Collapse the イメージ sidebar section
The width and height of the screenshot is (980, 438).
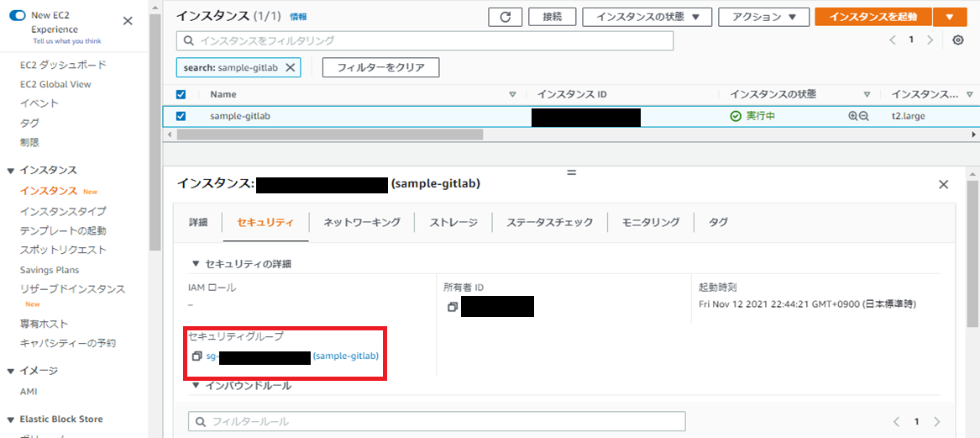point(11,371)
